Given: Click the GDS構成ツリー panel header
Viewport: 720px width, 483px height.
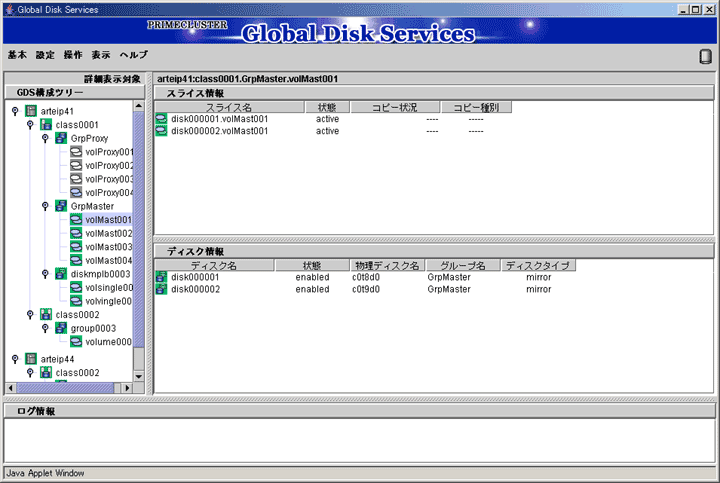Looking at the screenshot, I should [x=75, y=92].
